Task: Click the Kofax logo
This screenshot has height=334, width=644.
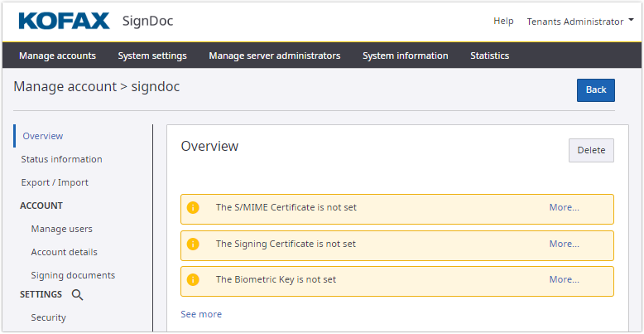Action: [x=63, y=21]
